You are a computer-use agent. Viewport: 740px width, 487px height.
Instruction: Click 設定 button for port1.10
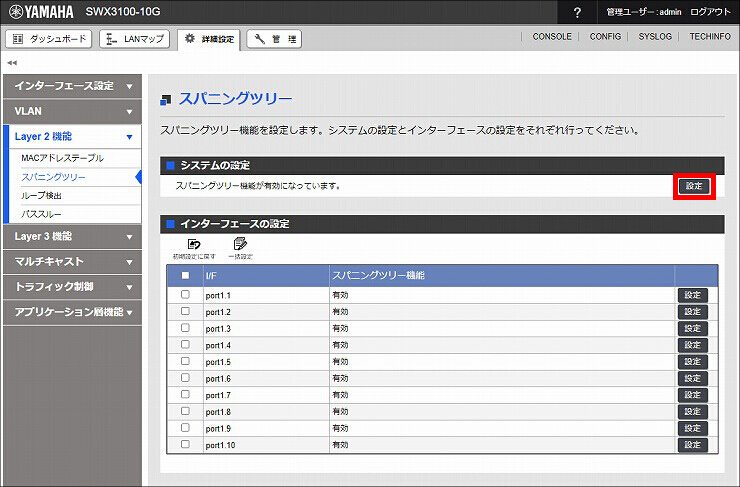692,445
